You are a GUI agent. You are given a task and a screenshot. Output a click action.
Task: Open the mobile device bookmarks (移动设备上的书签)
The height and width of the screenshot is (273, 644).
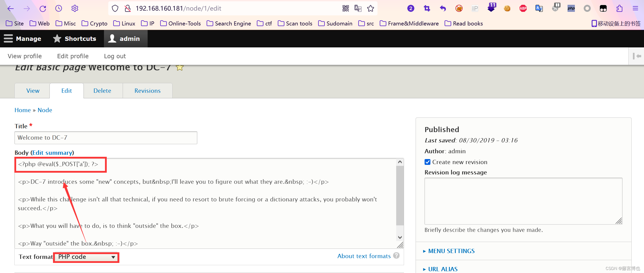(616, 23)
